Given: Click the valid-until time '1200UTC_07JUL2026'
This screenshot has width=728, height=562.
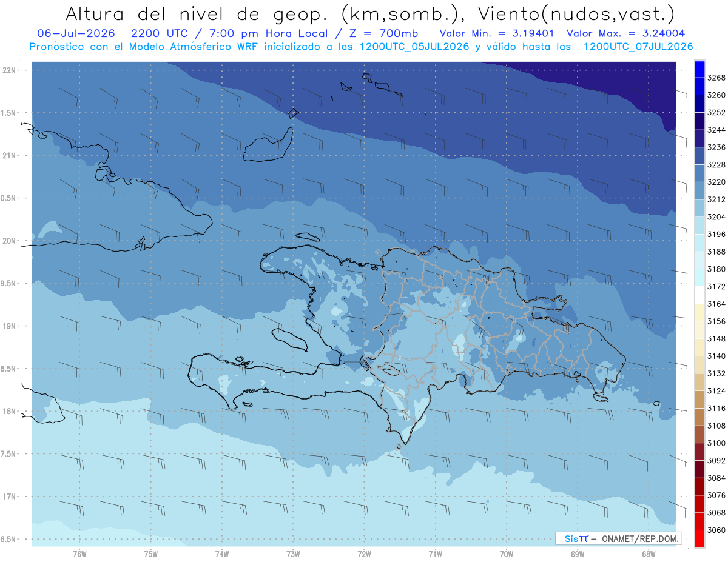Looking at the screenshot, I should coord(638,46).
